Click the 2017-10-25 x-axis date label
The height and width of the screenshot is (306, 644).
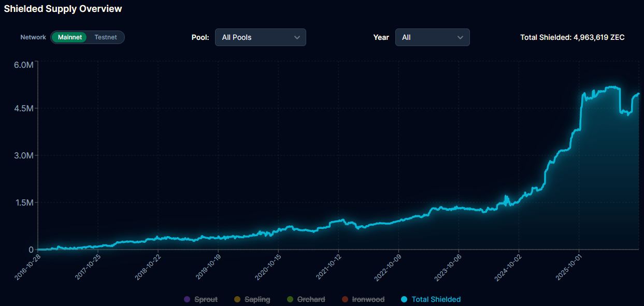[88, 267]
